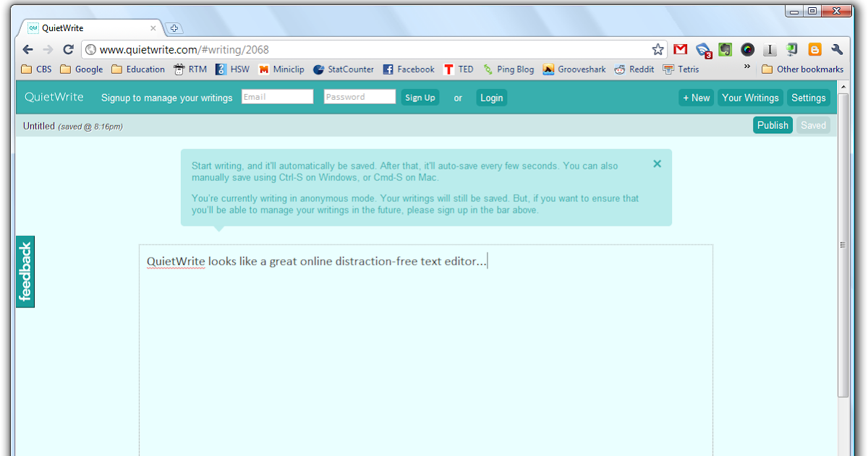Dismiss the help tip with the X
The image size is (868, 456).
657,164
